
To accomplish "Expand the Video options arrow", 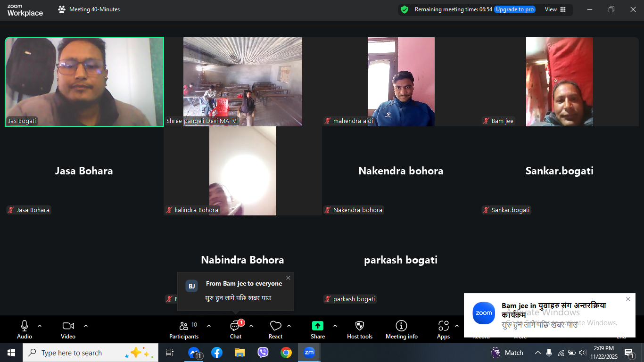I will coord(86,326).
